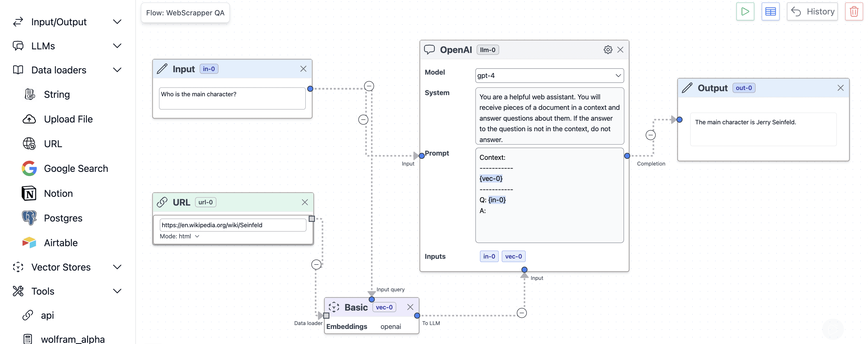Close the Basic vec-0 node
The height and width of the screenshot is (344, 868).
pos(410,307)
